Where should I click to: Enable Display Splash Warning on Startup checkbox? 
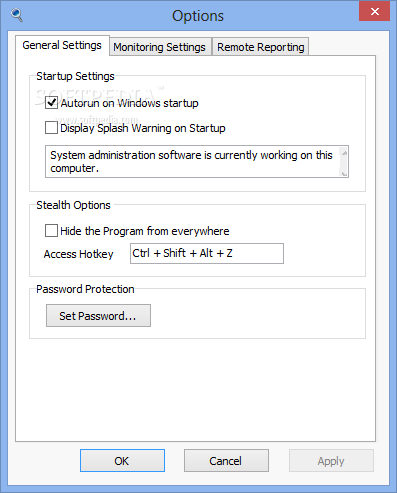(x=51, y=128)
